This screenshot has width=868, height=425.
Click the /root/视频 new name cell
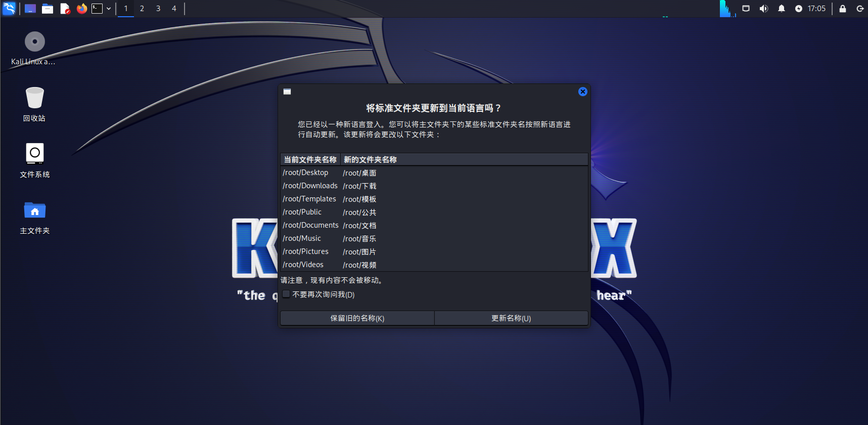(x=359, y=265)
